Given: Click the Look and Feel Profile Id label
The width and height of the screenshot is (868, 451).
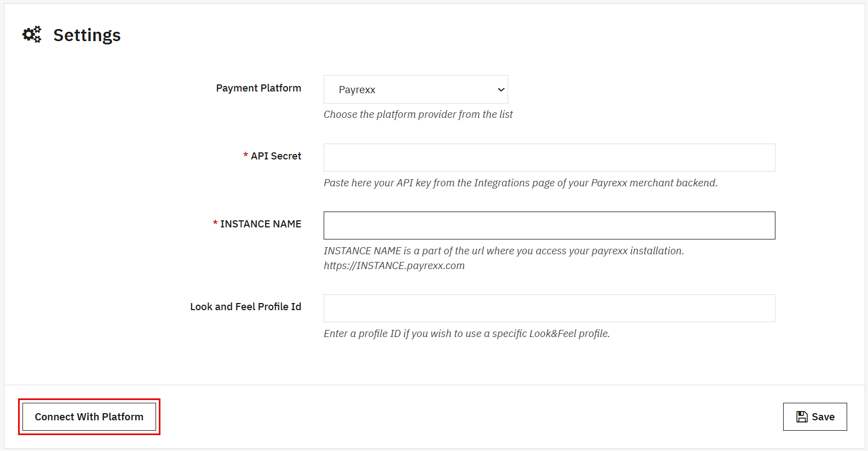Looking at the screenshot, I should (245, 307).
